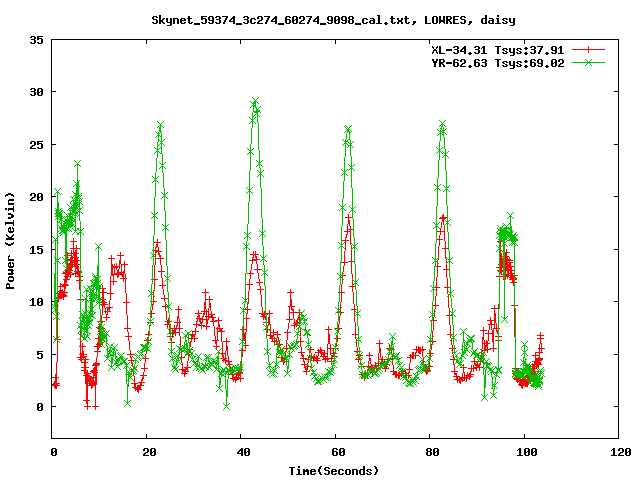Click the legend entry YR-62.63 Tsys:69.02
Image resolution: width=640 pixels, height=480 pixels.
point(498,63)
